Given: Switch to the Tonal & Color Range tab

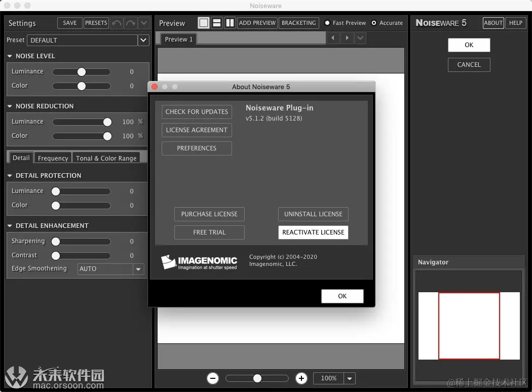Looking at the screenshot, I should (x=106, y=158).
